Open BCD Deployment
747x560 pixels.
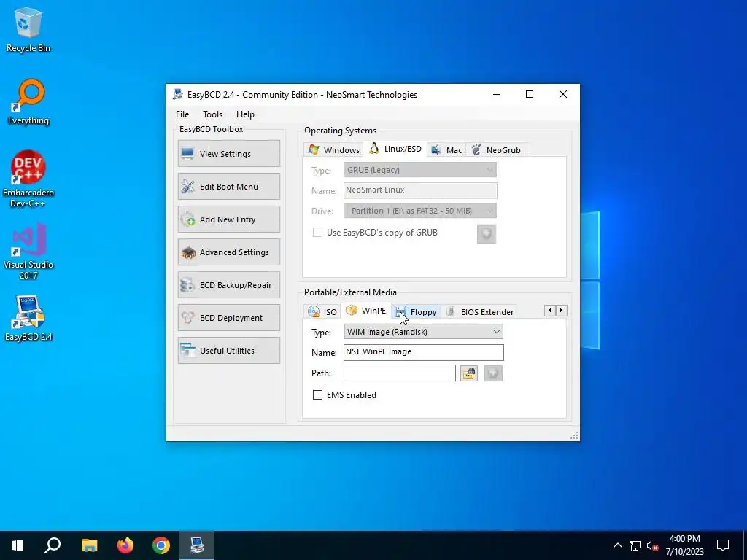[x=228, y=318]
